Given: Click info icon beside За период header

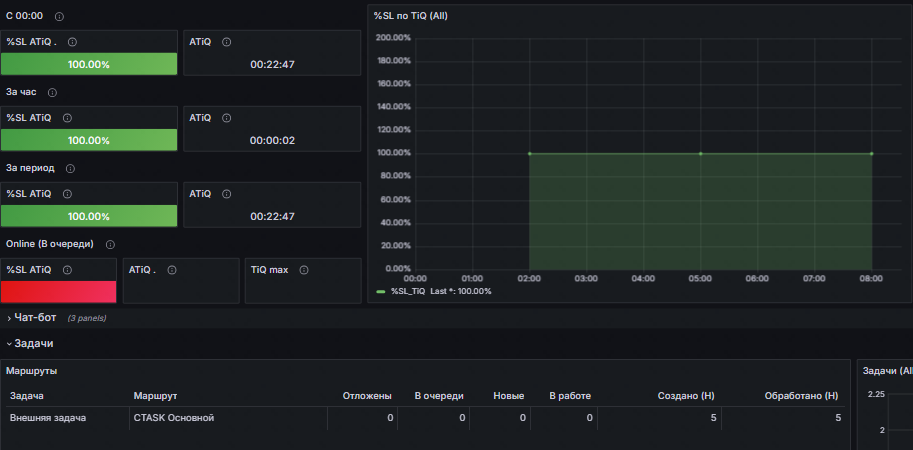Looking at the screenshot, I should click(x=70, y=169).
